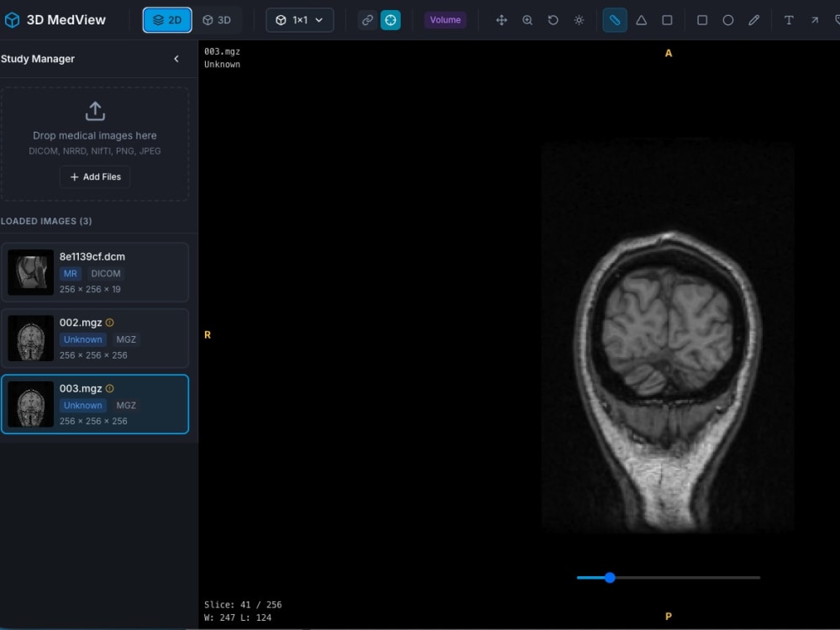Click the purple Volume badge
840x630 pixels.
point(445,20)
